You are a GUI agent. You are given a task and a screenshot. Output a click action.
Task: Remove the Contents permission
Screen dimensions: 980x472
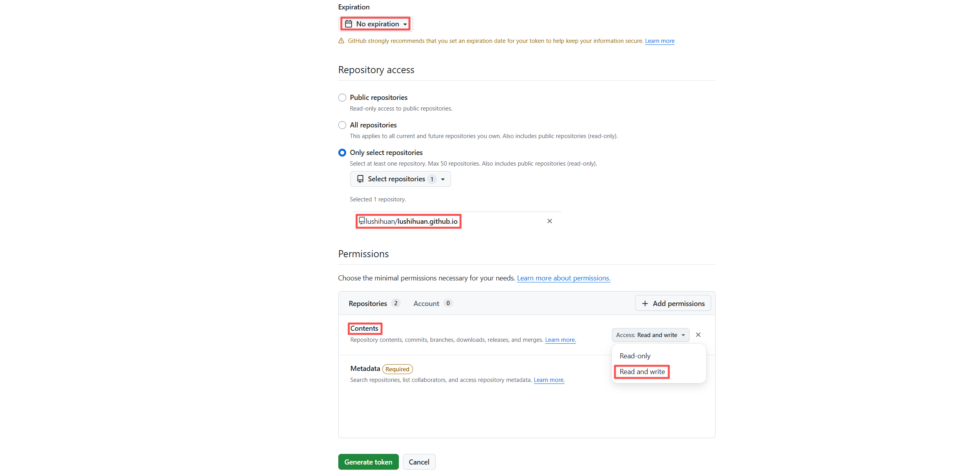[x=698, y=335]
